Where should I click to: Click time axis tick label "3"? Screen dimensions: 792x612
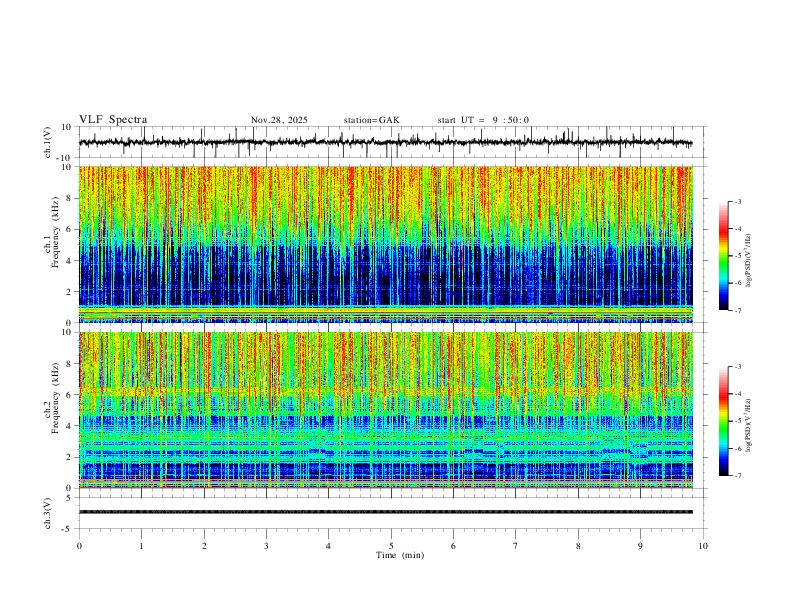pos(266,546)
